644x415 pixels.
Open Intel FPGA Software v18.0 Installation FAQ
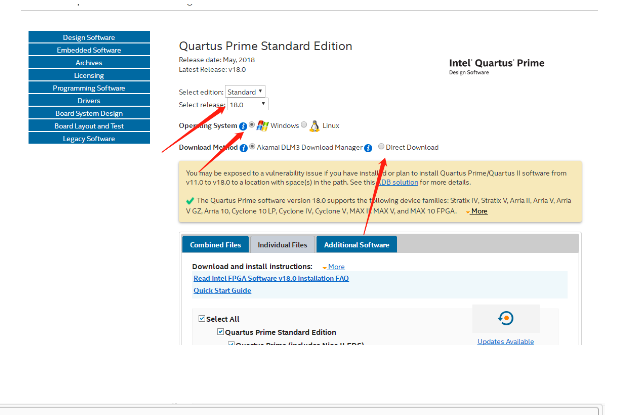click(x=271, y=279)
